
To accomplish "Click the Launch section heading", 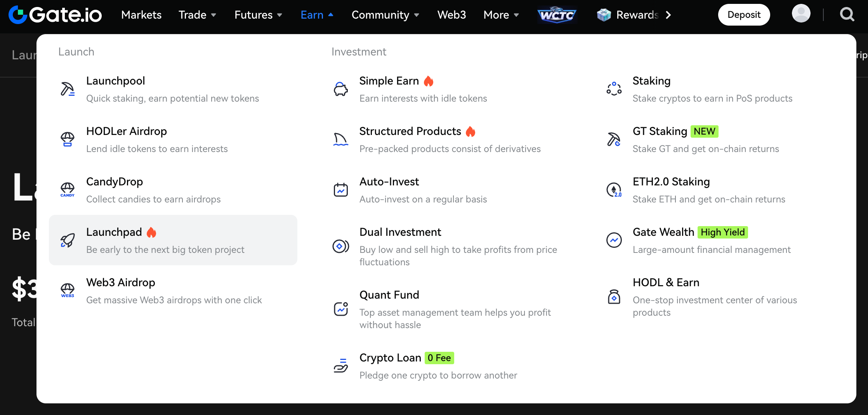I will click(x=76, y=52).
